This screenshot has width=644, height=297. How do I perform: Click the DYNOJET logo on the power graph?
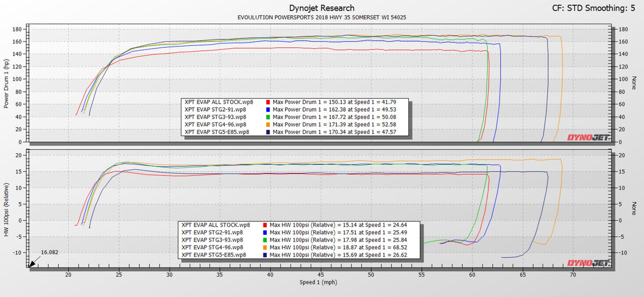[x=588, y=137]
